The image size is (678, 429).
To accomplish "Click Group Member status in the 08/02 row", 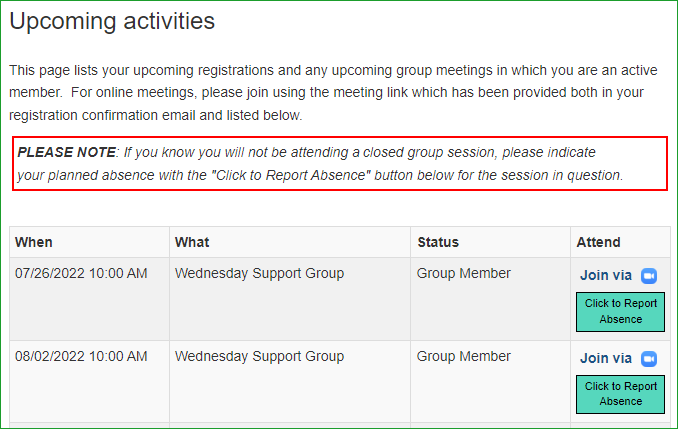I will pos(464,356).
